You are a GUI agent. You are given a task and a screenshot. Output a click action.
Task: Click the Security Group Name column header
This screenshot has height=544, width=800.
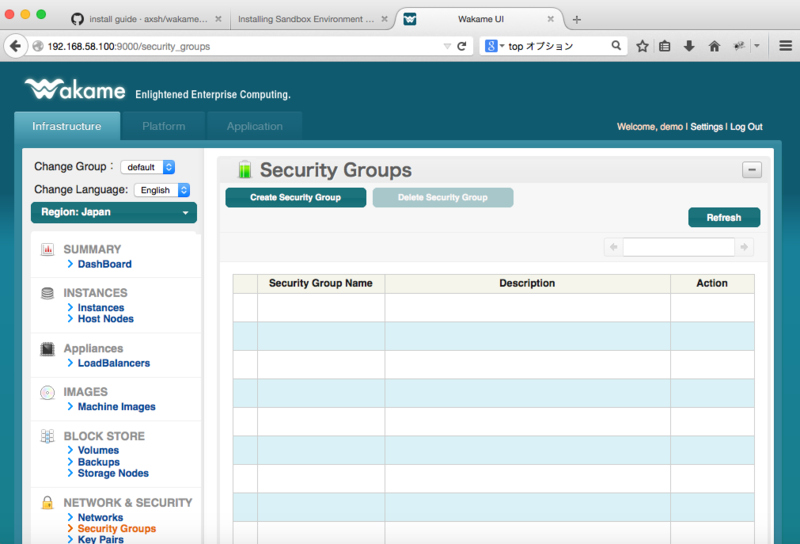click(321, 283)
